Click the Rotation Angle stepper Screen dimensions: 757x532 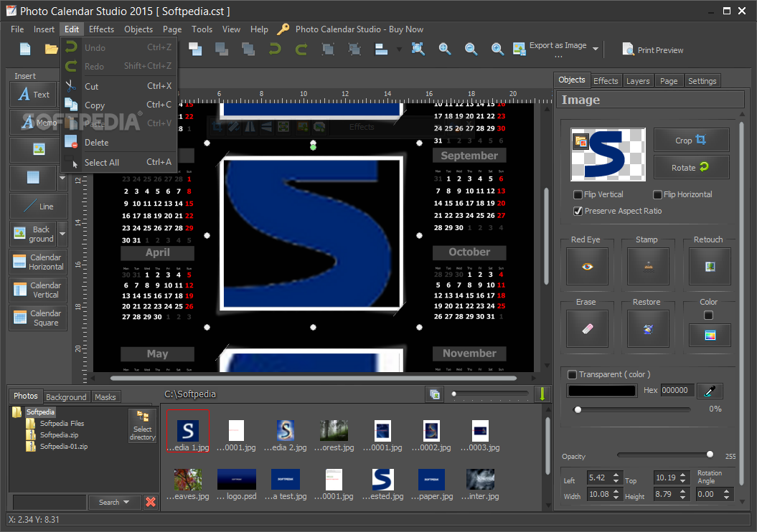(x=726, y=495)
